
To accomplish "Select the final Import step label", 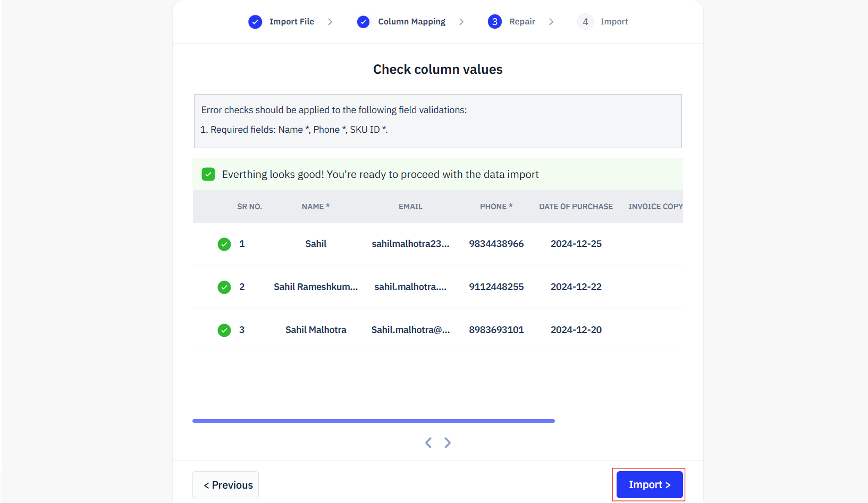I will [614, 22].
